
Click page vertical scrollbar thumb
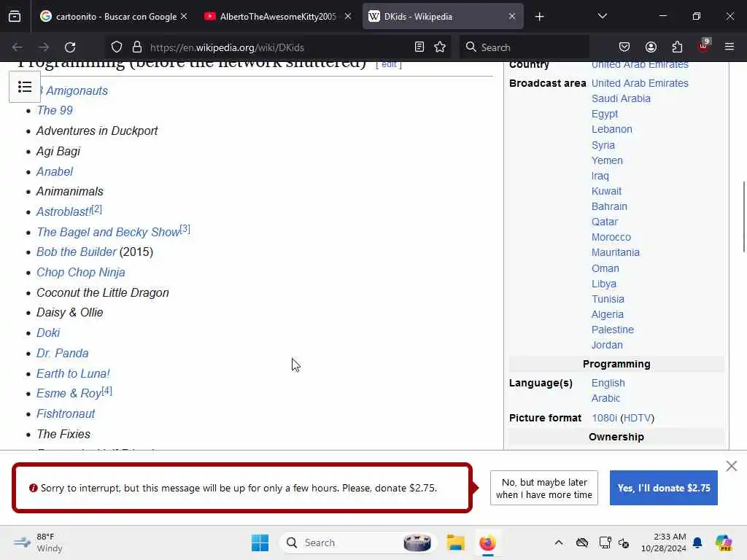[743, 217]
